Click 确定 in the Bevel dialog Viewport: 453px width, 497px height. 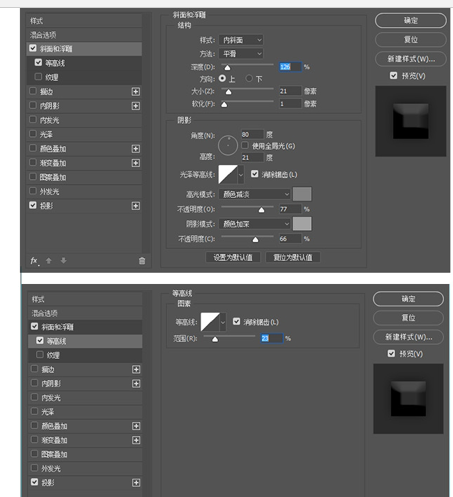(x=411, y=21)
